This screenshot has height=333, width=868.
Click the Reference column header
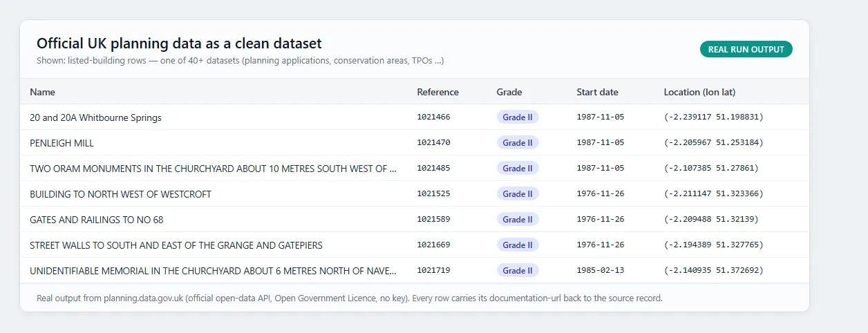point(437,92)
